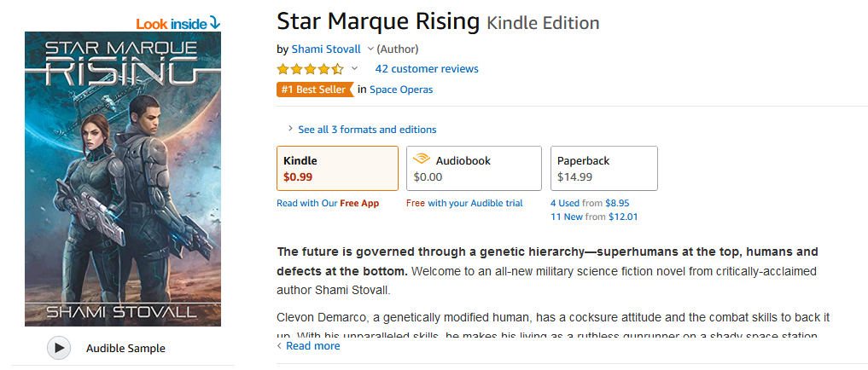Screen dimensions: 868x370
Task: Select the Audiobook format option
Action: 474,168
